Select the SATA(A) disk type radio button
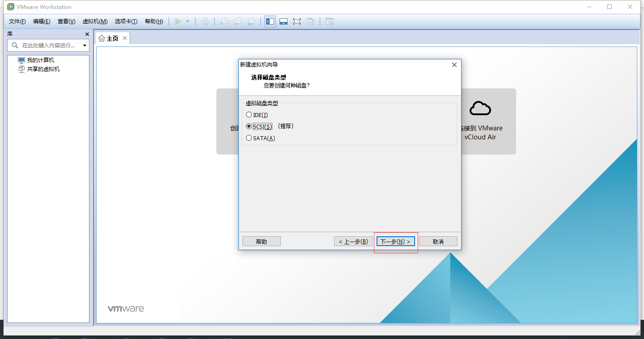Image resolution: width=644 pixels, height=339 pixels. pos(249,138)
